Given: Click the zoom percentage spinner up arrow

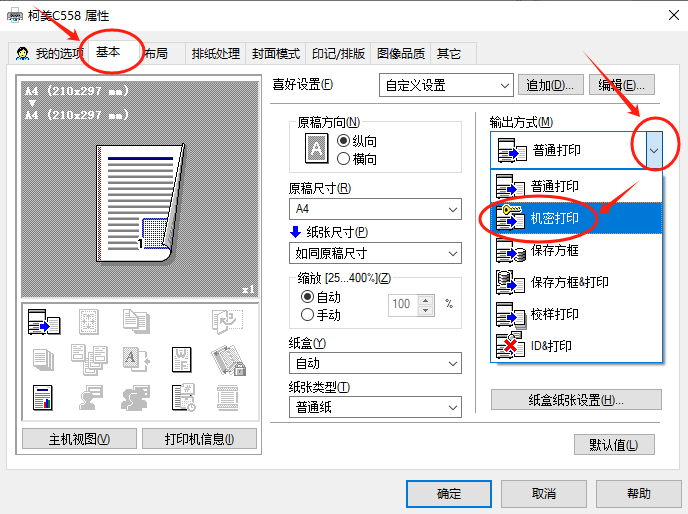Looking at the screenshot, I should (x=427, y=299).
